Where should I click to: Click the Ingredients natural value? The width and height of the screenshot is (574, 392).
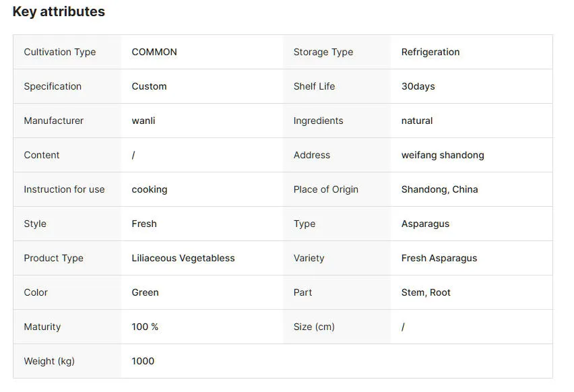click(x=417, y=121)
